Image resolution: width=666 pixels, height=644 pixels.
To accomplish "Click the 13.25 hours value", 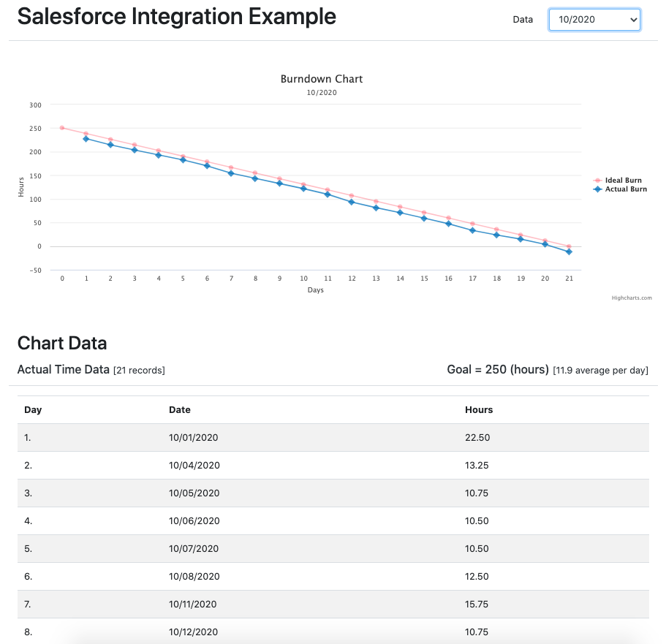I will point(477,466).
